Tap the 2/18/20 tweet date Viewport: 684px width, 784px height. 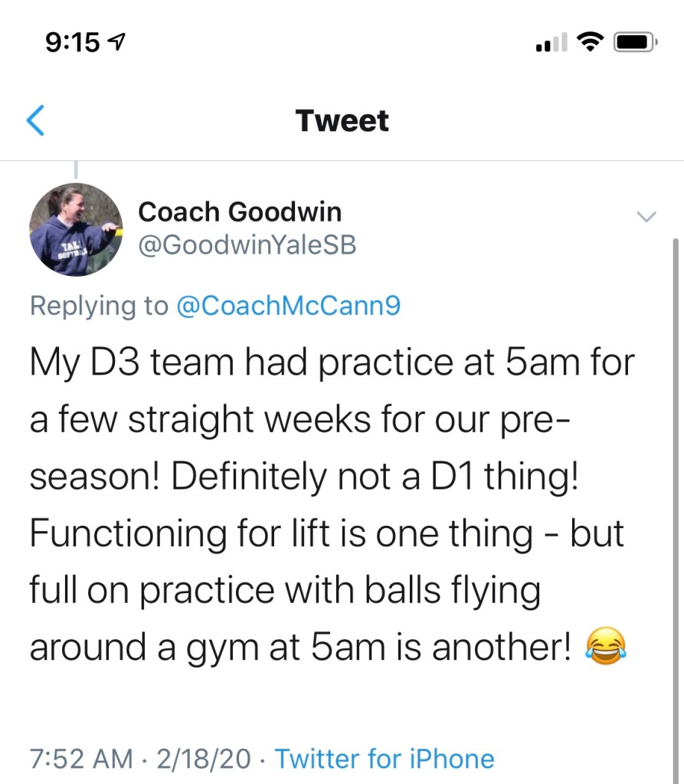pos(203,759)
